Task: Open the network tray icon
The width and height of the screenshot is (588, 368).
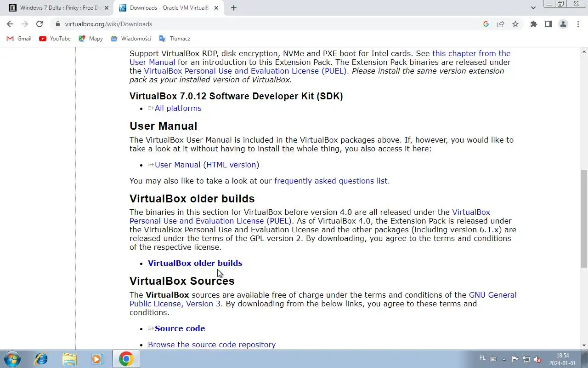Action: pos(526,359)
